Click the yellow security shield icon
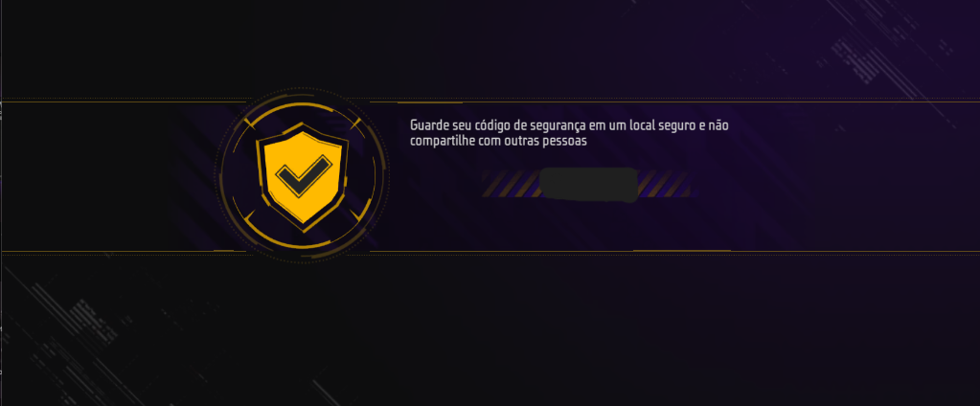The width and height of the screenshot is (980, 406). click(303, 177)
